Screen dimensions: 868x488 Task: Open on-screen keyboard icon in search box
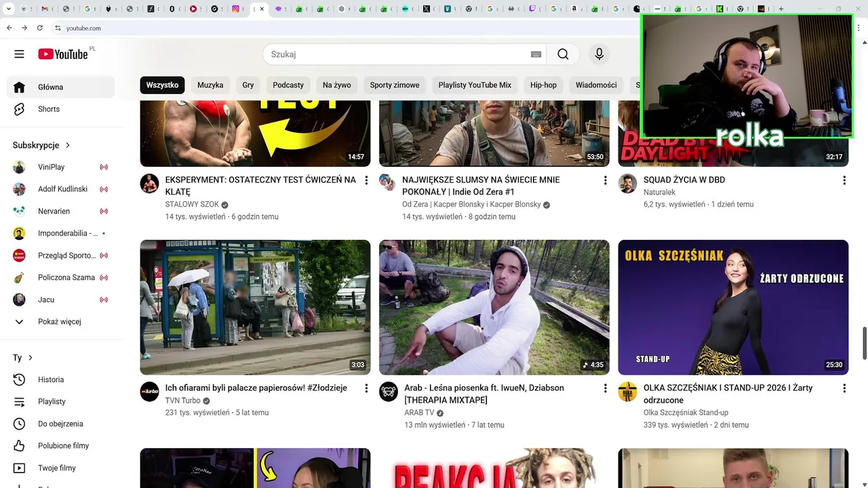(536, 54)
